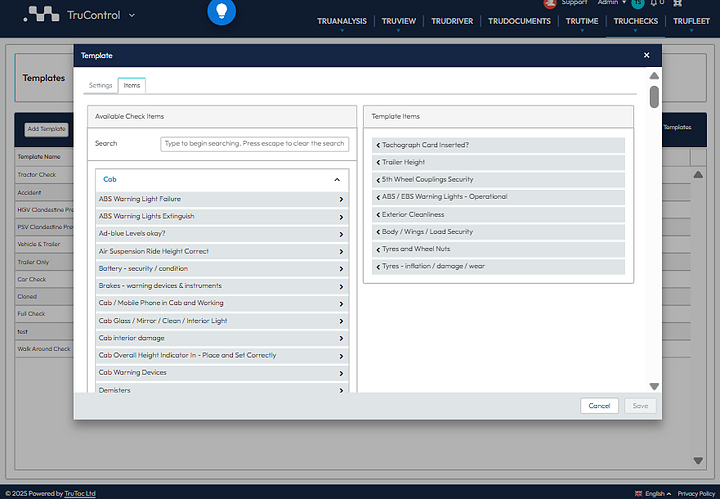The height and width of the screenshot is (499, 720).
Task: Remove 'Body / Wings / Load Security' arrow
Action: pyautogui.click(x=378, y=232)
